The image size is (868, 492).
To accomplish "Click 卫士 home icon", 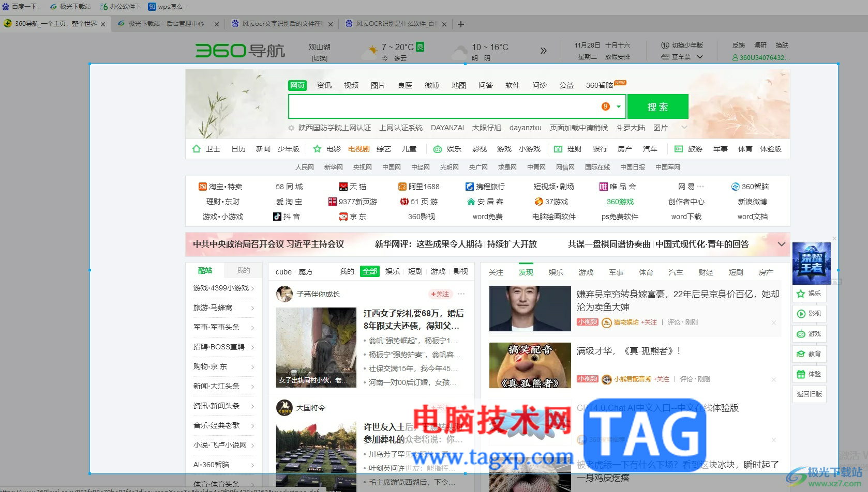I will point(196,149).
